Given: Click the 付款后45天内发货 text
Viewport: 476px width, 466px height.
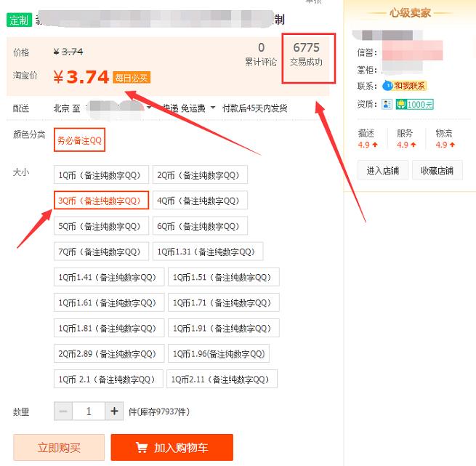Looking at the screenshot, I should coord(254,108).
